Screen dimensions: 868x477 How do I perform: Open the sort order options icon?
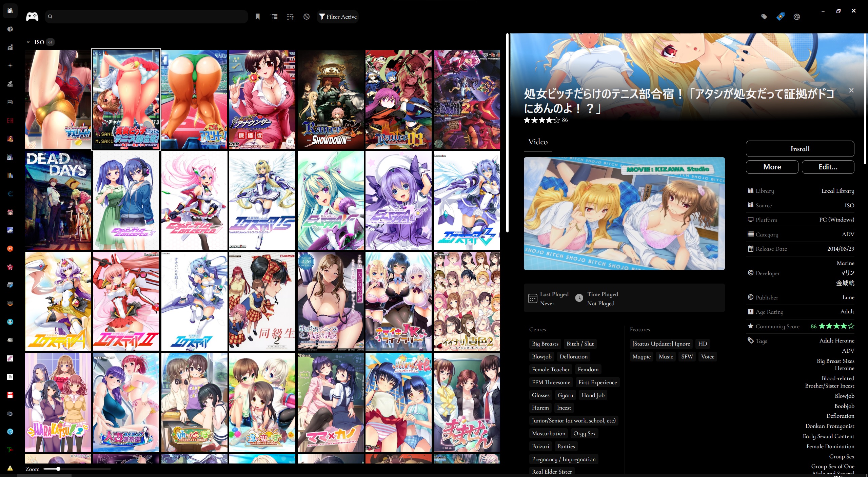(x=291, y=17)
